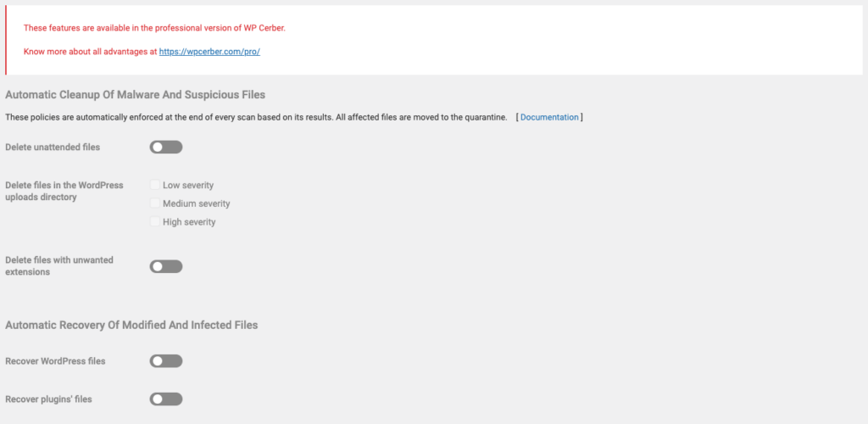Open the wpcerber.com/pro link
Image resolution: width=868 pixels, height=424 pixels.
tap(209, 52)
